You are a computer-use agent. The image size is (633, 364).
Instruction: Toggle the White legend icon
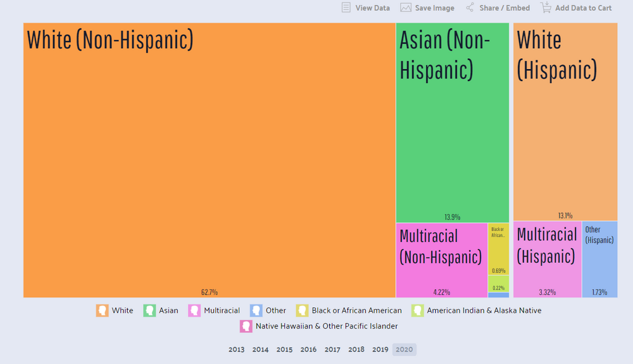coord(102,310)
